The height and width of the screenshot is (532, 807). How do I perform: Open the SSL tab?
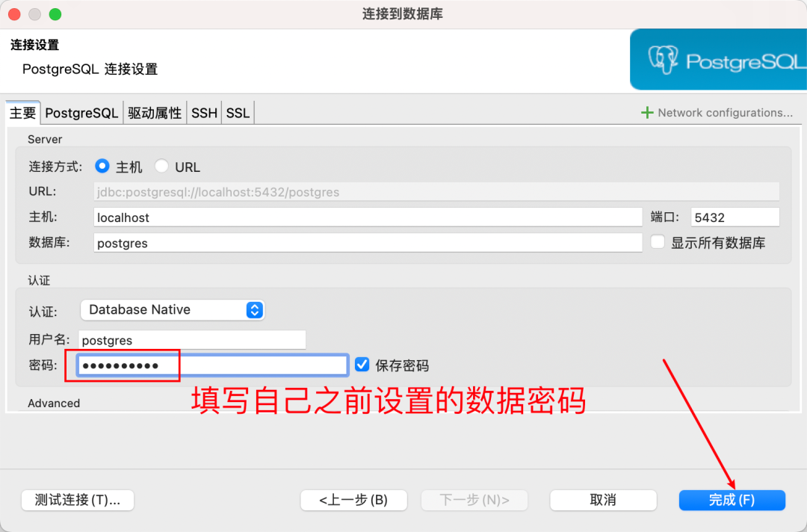click(238, 113)
